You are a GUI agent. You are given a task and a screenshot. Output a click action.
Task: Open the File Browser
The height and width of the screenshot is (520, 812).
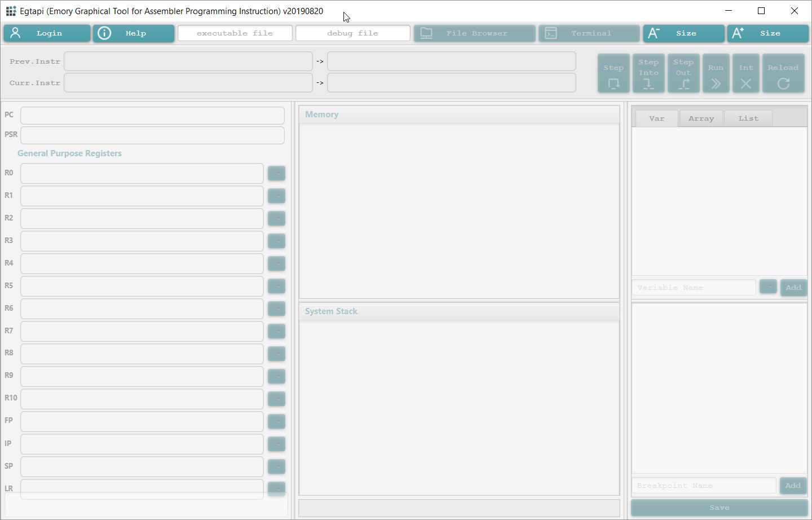click(x=474, y=33)
